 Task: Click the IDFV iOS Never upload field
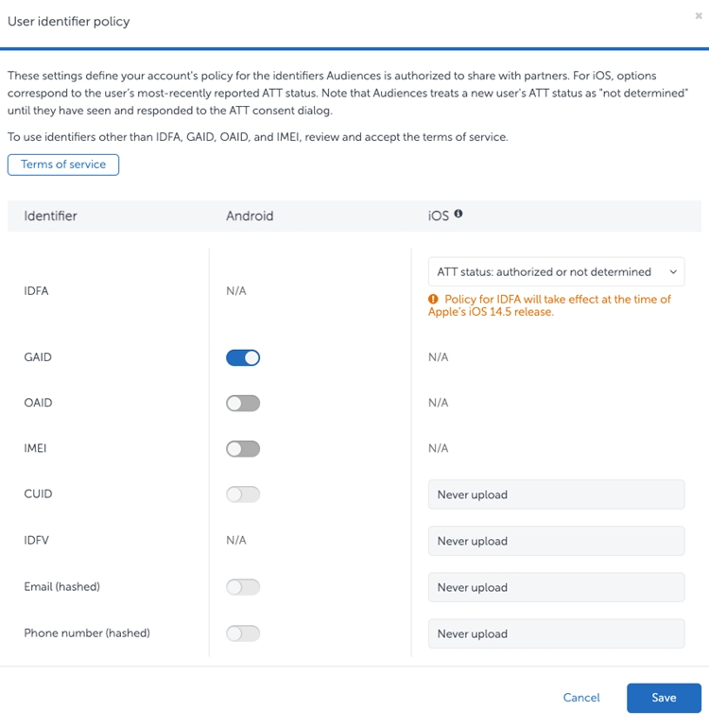556,541
